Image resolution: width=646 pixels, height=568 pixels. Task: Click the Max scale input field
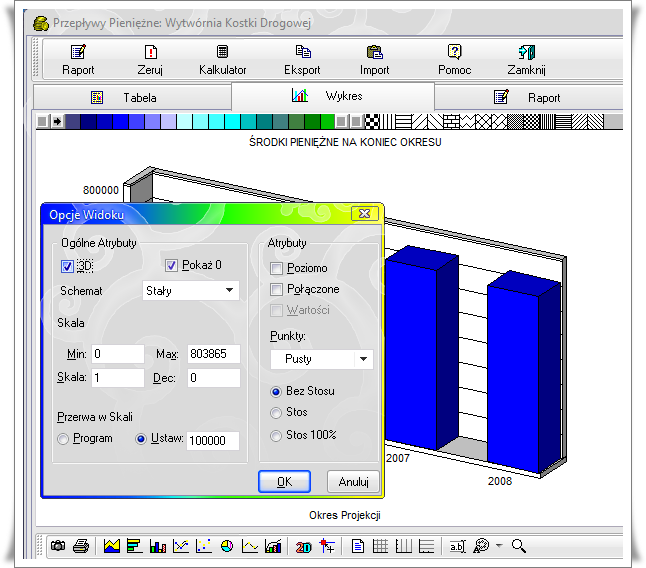pos(213,354)
